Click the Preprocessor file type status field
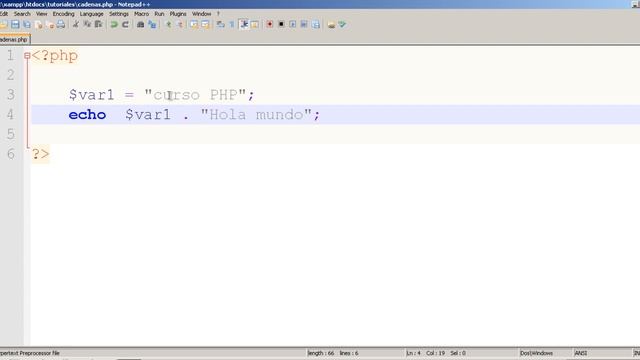Image resolution: width=640 pixels, height=360 pixels. point(30,353)
